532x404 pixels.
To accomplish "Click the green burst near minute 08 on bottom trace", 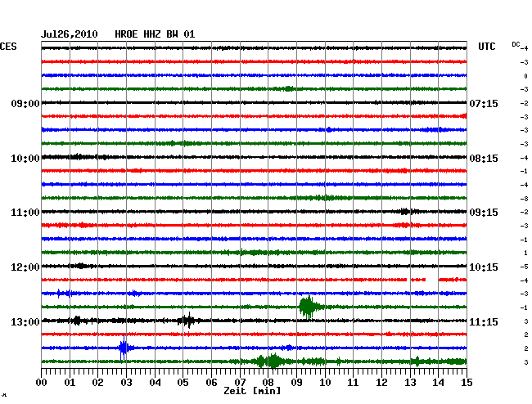I will [x=273, y=361].
